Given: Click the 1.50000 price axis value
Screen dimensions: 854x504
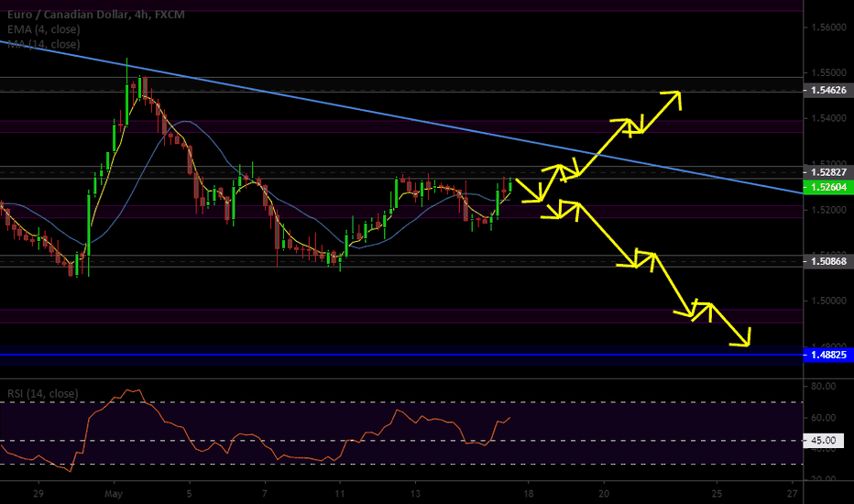Looking at the screenshot, I should 828,301.
